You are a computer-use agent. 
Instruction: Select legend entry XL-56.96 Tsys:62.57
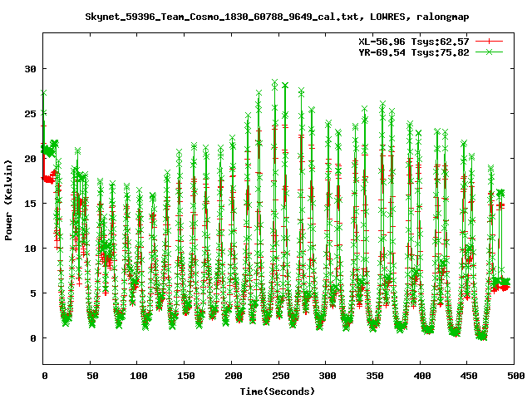tap(414, 42)
